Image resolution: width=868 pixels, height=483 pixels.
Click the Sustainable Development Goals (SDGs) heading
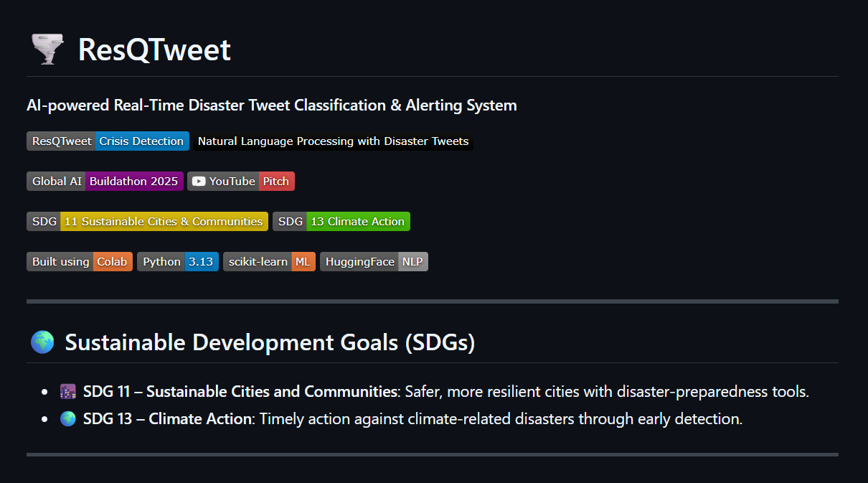coord(270,342)
